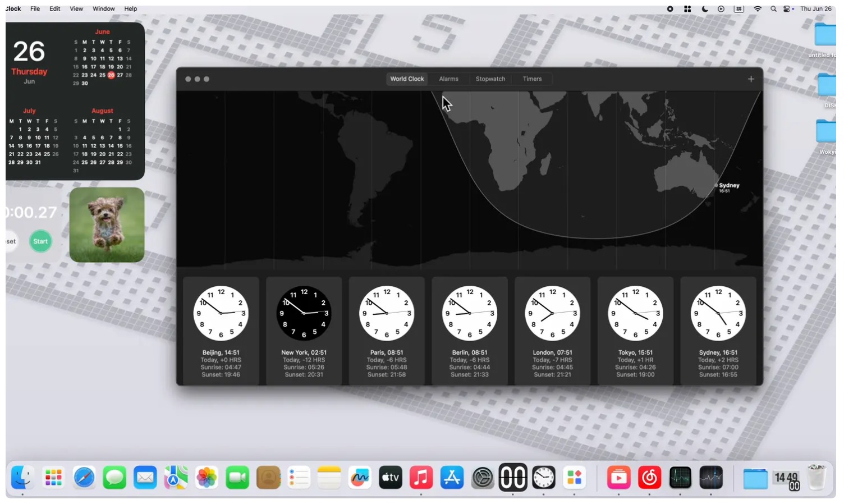
Task: Open the Stopwatch tab
Action: [490, 79]
